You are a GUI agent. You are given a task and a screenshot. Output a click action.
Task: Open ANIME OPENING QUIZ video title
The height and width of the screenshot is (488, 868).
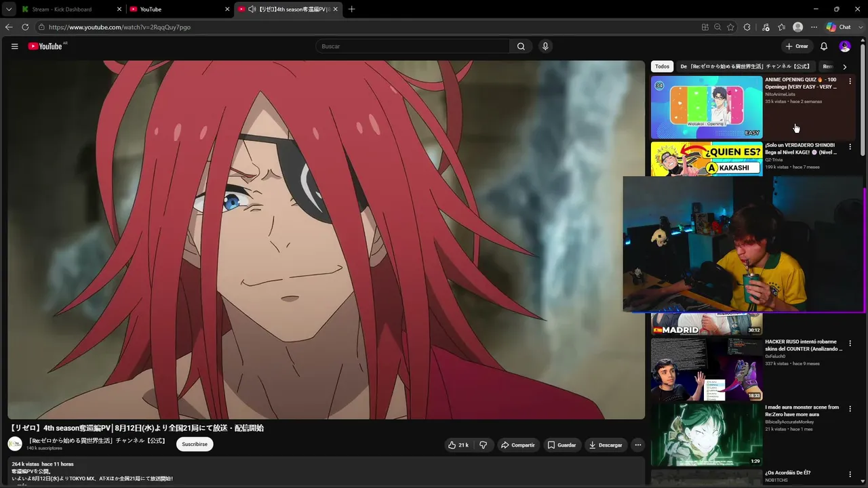[801, 83]
